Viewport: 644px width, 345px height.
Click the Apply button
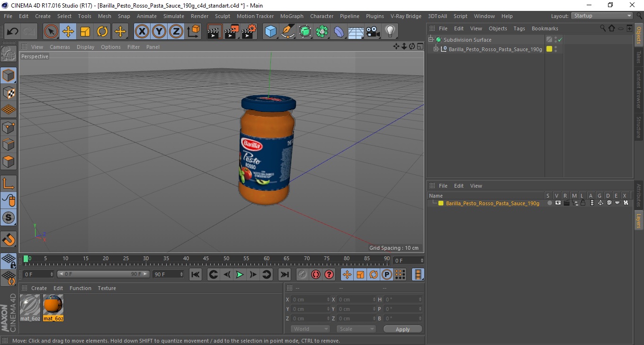pyautogui.click(x=402, y=329)
